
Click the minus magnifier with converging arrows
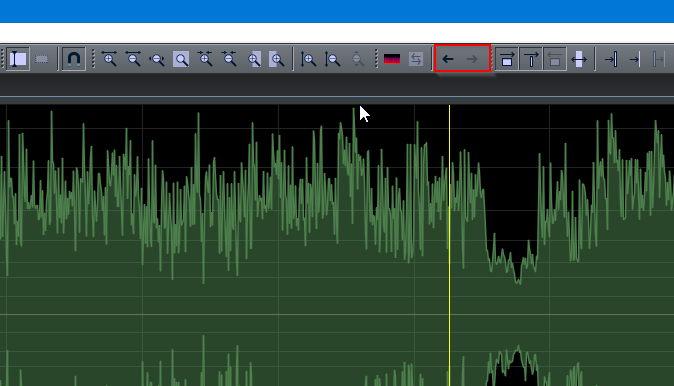[x=229, y=59]
